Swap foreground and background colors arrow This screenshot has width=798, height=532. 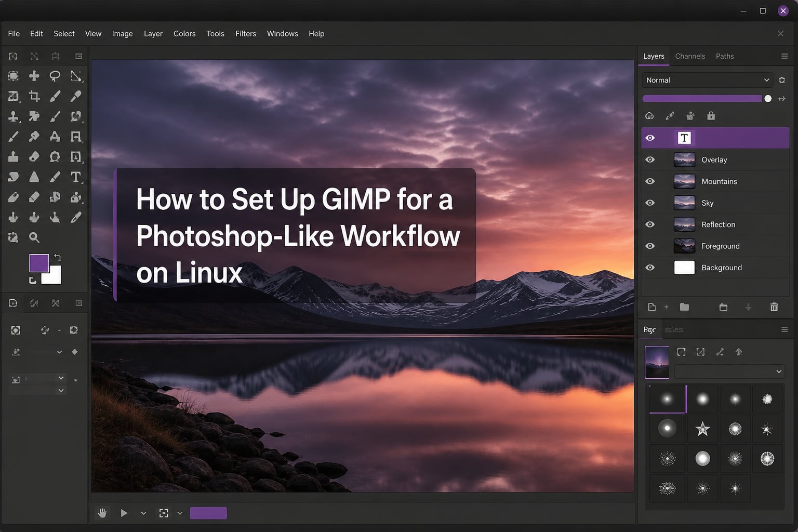[x=58, y=257]
